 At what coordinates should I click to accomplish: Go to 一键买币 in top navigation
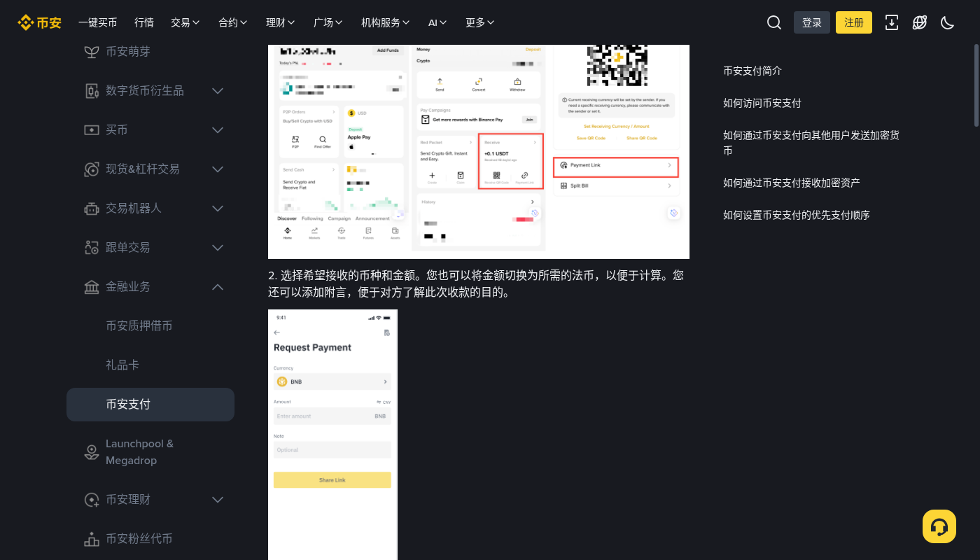coord(98,22)
